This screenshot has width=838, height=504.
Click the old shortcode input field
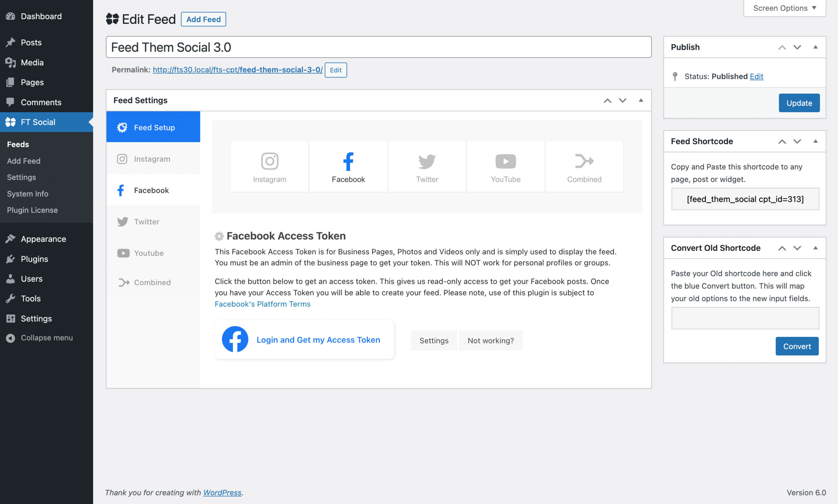click(x=745, y=318)
